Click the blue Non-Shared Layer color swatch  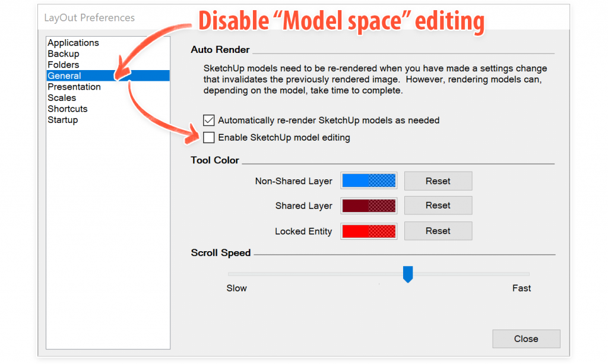click(x=368, y=181)
